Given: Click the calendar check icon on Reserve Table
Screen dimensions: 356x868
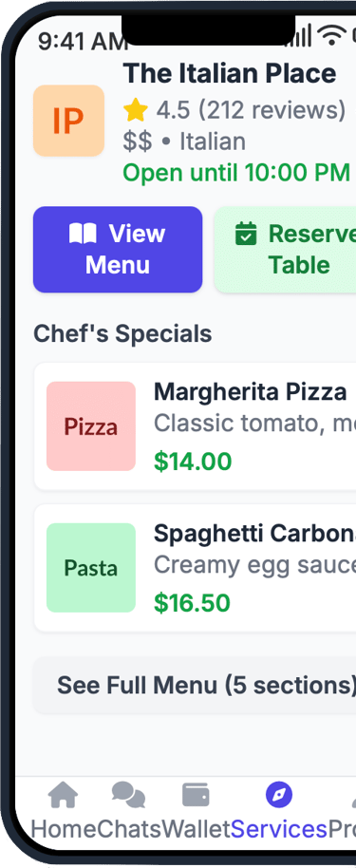Looking at the screenshot, I should coord(246,234).
